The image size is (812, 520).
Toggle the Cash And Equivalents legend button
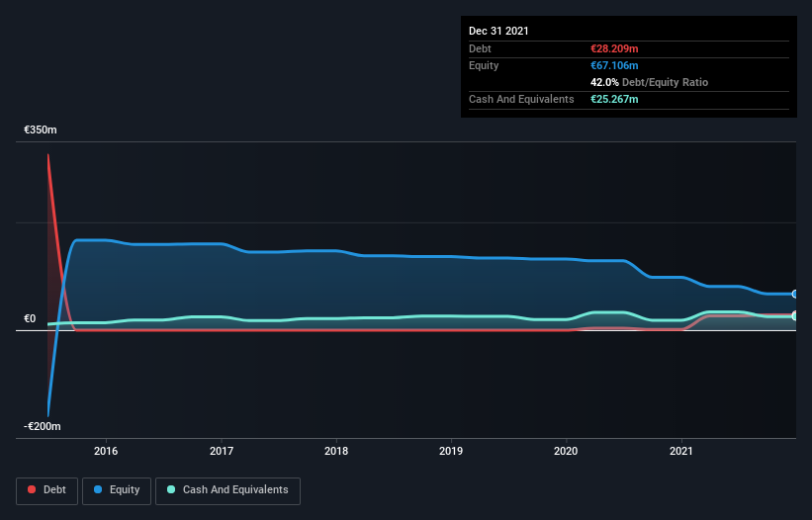click(227, 490)
